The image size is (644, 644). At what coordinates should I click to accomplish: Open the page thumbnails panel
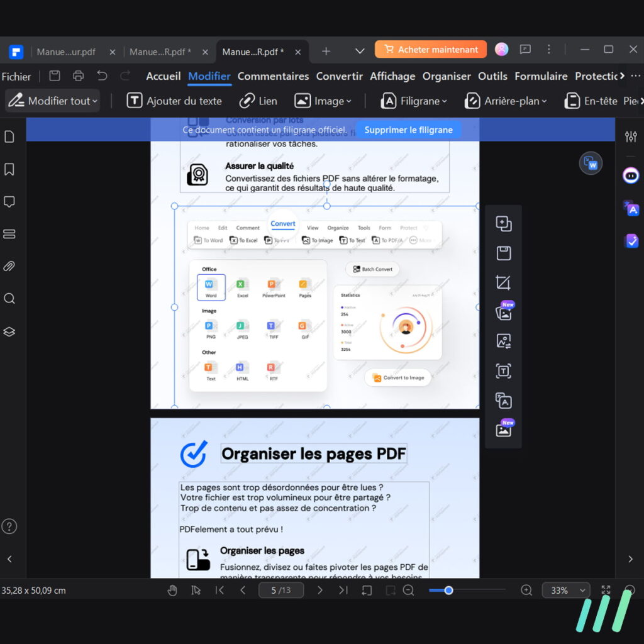[x=9, y=136]
